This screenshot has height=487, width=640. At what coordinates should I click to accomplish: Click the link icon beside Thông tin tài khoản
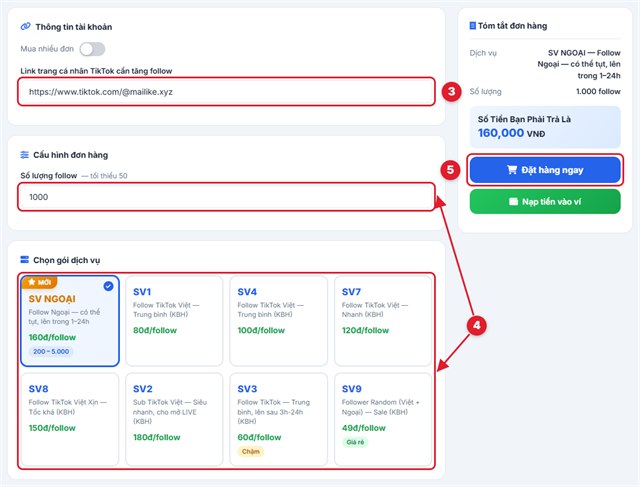click(x=25, y=27)
